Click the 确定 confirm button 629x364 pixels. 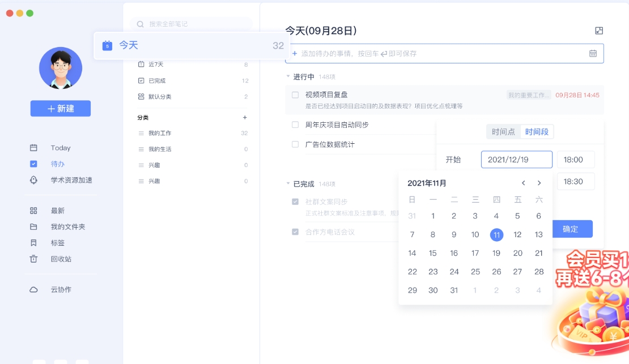point(572,229)
